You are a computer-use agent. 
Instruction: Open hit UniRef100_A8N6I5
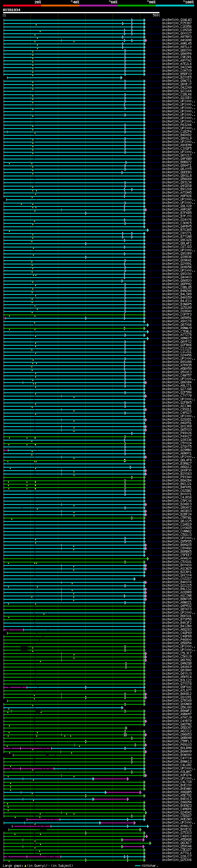(x=177, y=338)
